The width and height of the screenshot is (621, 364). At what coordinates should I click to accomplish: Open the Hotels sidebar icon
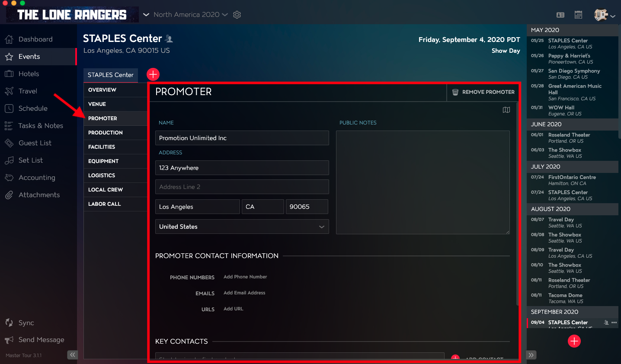tap(9, 74)
